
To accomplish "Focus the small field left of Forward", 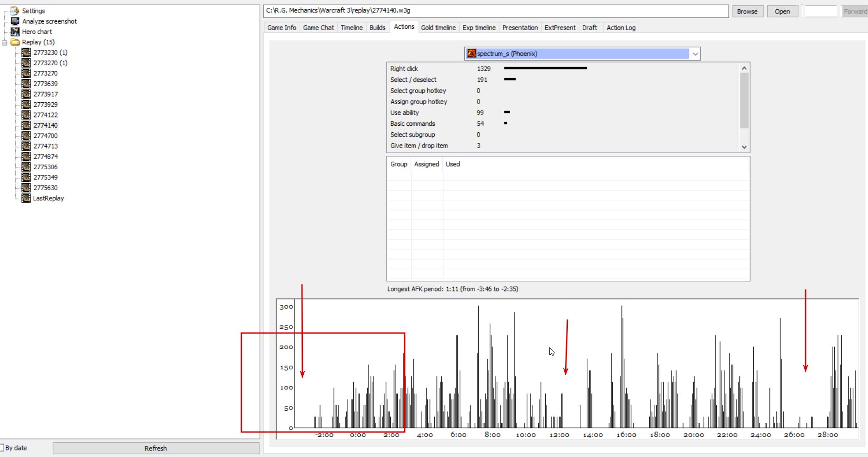I will tap(821, 12).
